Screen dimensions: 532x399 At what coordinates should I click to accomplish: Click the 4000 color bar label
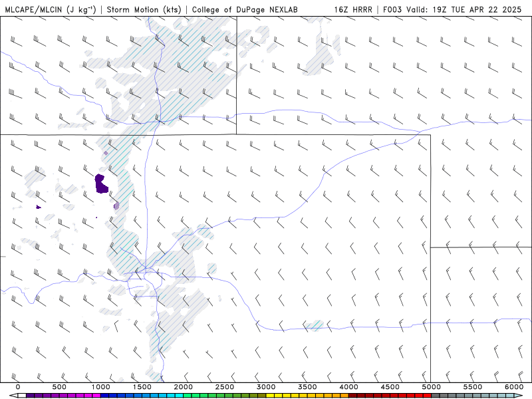[x=348, y=387]
